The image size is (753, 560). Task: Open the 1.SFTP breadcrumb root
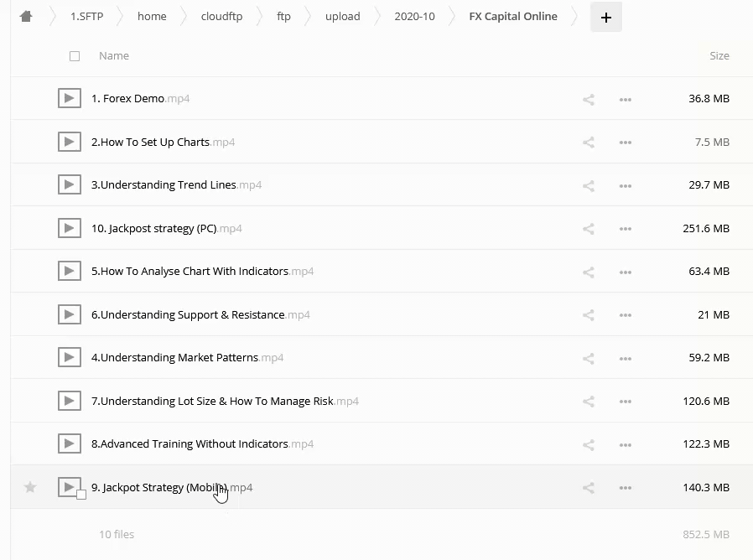[x=86, y=16]
